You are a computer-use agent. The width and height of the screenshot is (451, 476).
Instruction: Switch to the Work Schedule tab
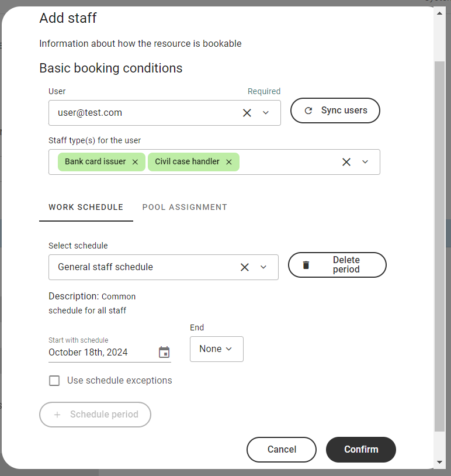[x=86, y=207]
